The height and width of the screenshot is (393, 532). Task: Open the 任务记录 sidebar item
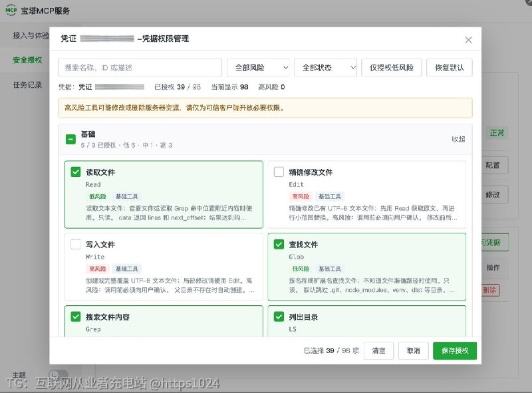click(x=27, y=85)
